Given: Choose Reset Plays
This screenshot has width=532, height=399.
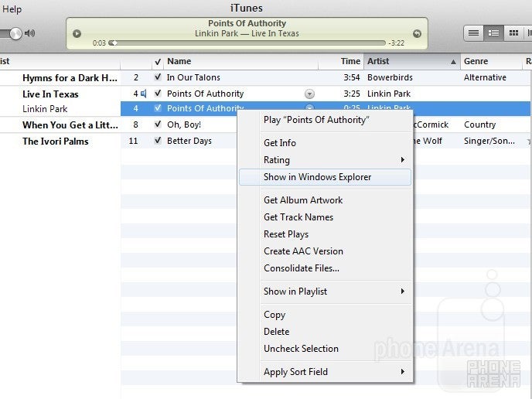Looking at the screenshot, I should point(325,234).
